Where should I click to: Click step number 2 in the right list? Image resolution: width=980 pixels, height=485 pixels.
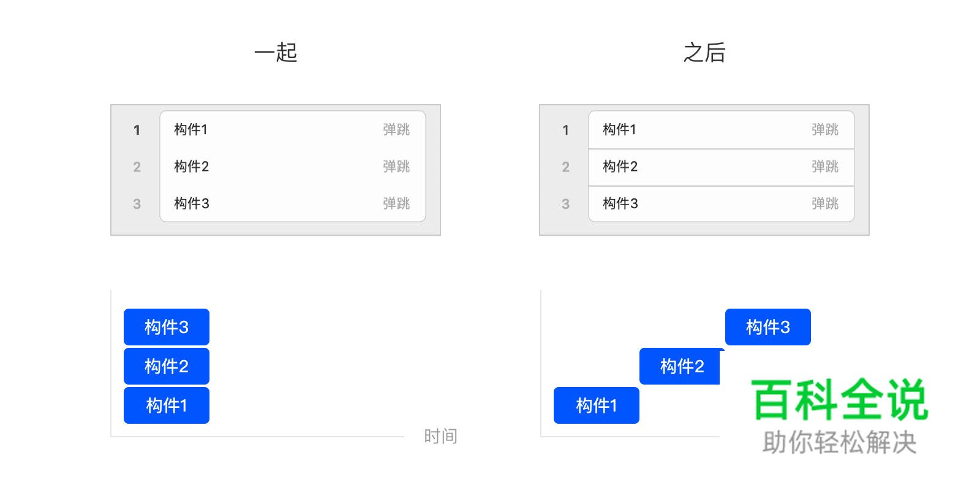565,167
